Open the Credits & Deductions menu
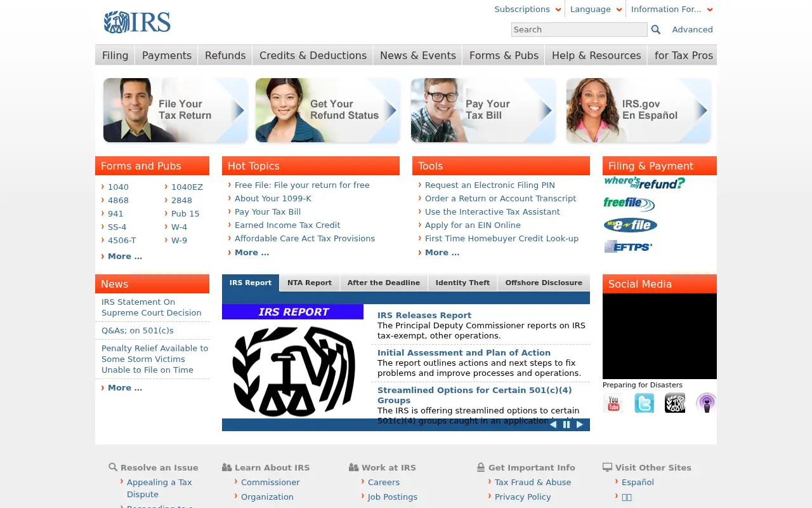Image resolution: width=812 pixels, height=508 pixels. tap(313, 55)
